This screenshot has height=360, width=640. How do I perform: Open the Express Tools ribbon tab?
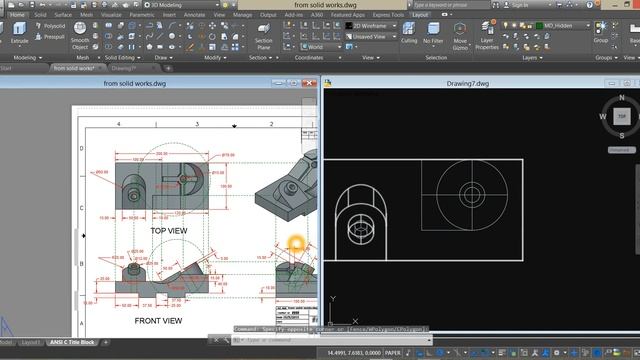[388, 15]
